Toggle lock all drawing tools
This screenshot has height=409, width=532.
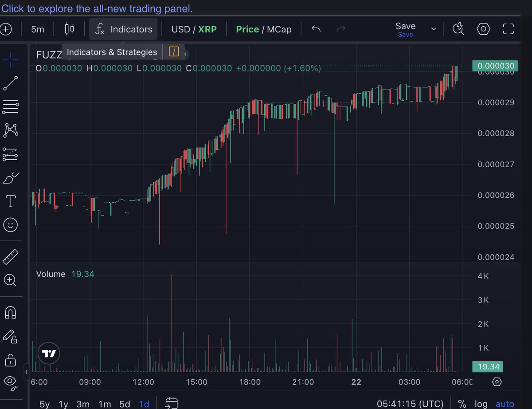tap(10, 360)
